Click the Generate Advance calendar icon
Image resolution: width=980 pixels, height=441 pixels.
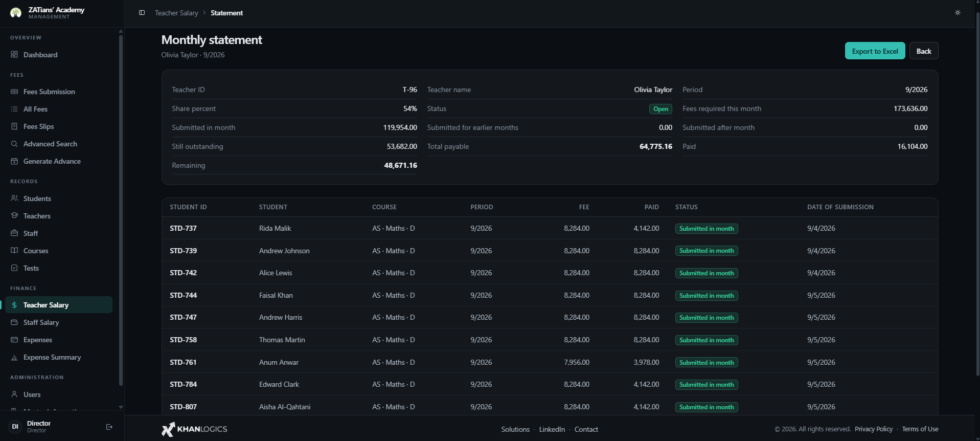pos(14,161)
